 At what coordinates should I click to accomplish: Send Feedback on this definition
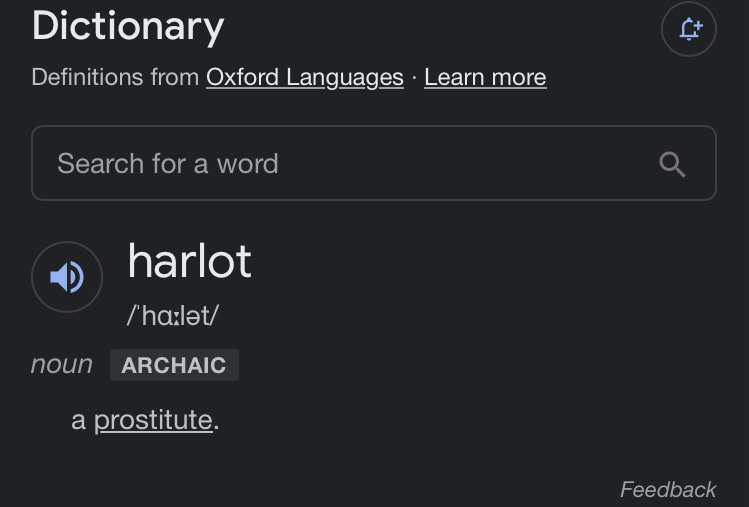668,489
